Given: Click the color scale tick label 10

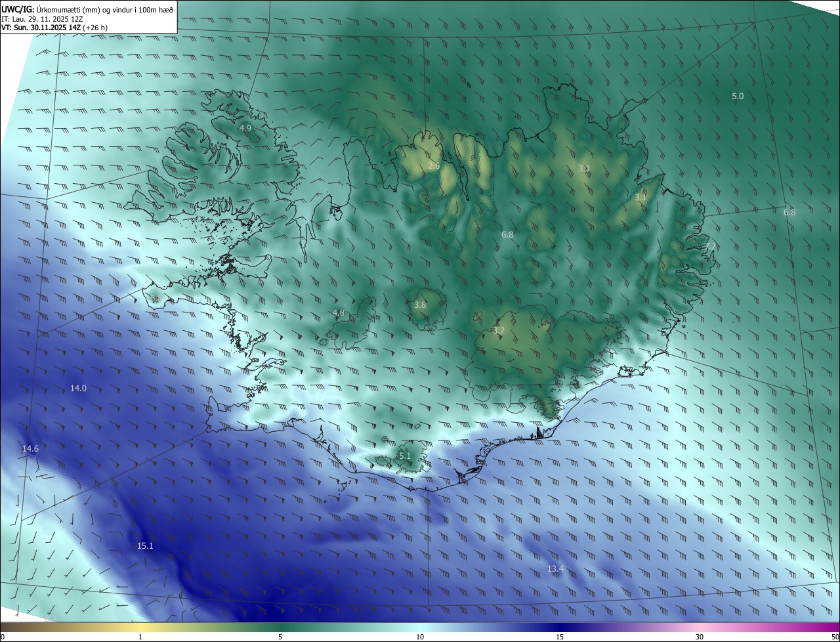Looking at the screenshot, I should 420,637.
